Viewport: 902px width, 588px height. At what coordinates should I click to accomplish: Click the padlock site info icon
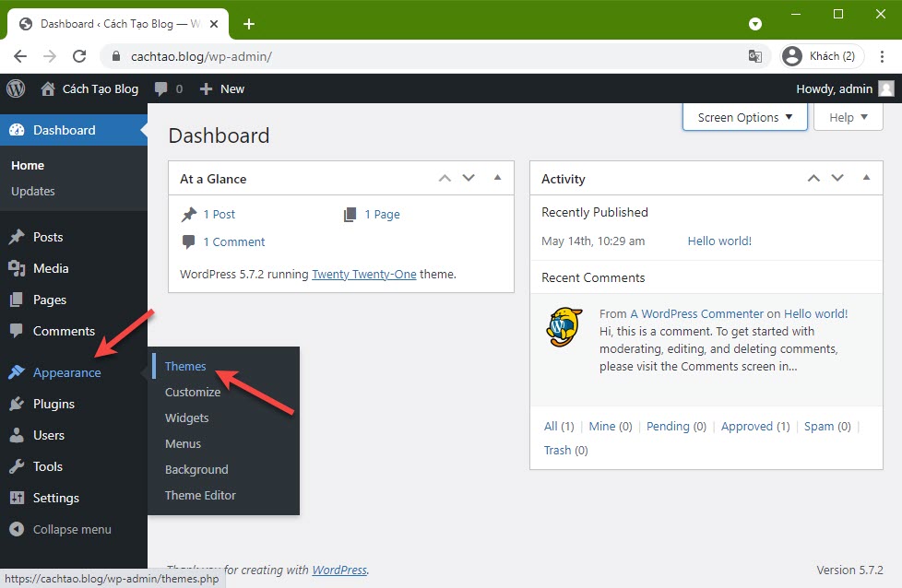point(116,56)
